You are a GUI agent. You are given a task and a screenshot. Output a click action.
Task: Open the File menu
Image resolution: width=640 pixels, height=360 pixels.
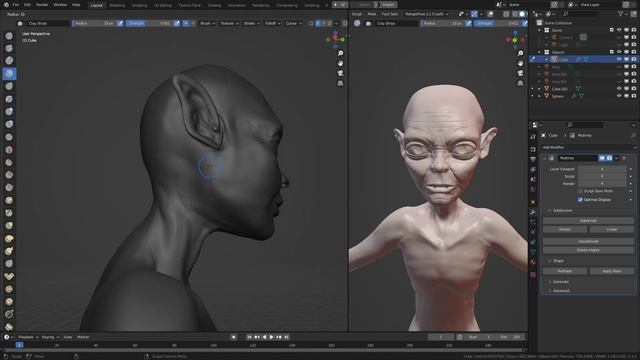click(x=16, y=5)
